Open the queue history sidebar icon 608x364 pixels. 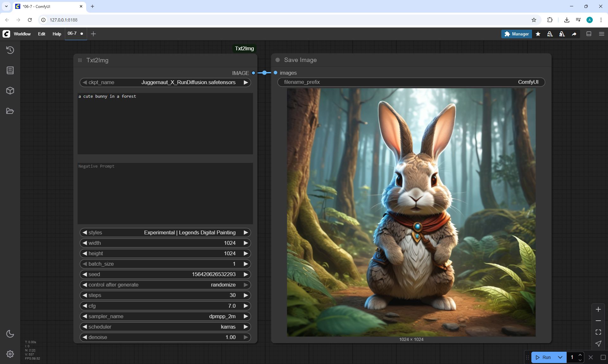tap(10, 50)
